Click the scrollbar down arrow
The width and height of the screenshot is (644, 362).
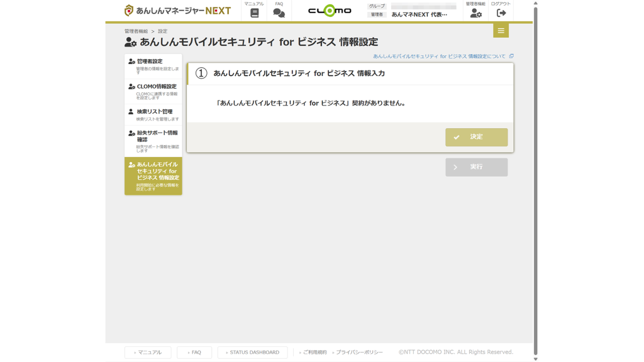535,359
